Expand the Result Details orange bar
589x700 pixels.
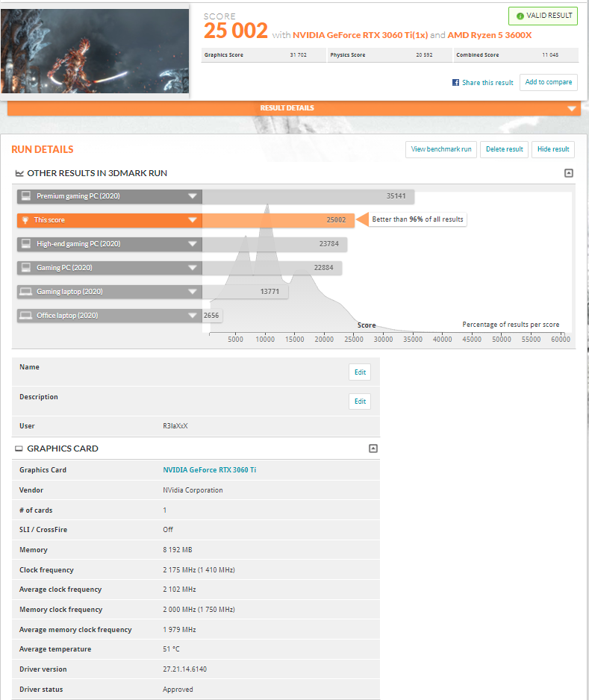[294, 108]
